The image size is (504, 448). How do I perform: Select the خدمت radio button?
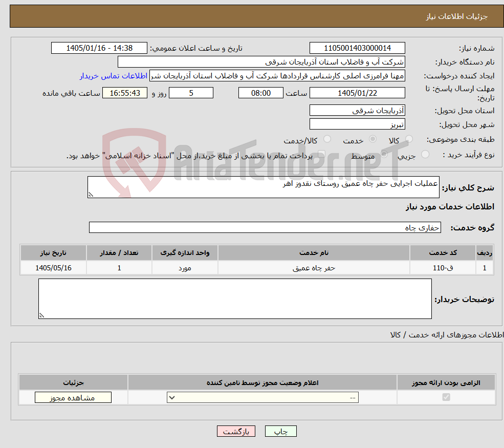[x=372, y=139]
